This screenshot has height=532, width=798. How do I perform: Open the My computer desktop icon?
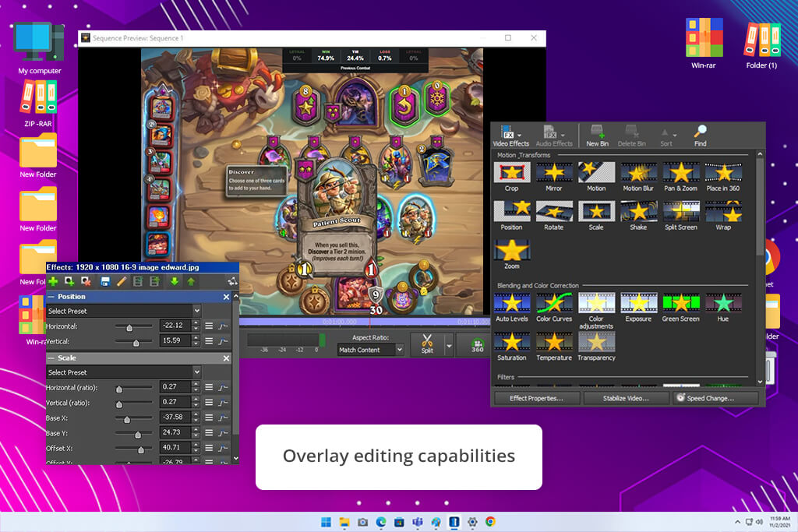39,48
